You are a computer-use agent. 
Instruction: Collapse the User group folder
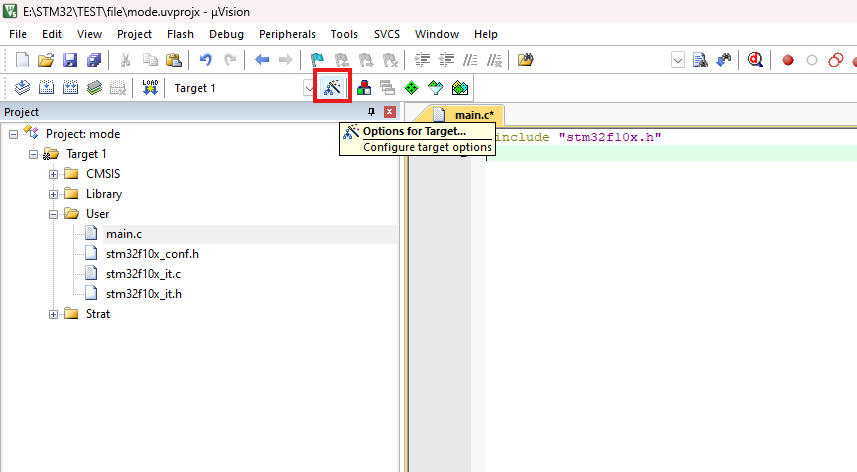[54, 214]
